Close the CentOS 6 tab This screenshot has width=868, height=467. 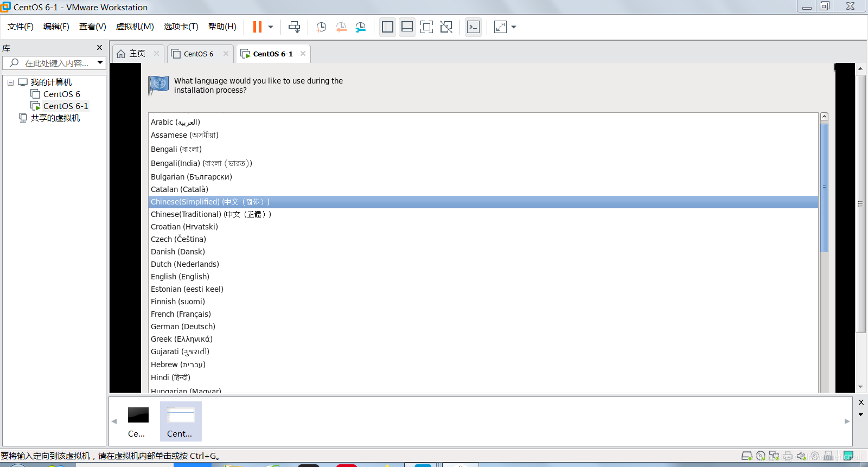click(226, 54)
